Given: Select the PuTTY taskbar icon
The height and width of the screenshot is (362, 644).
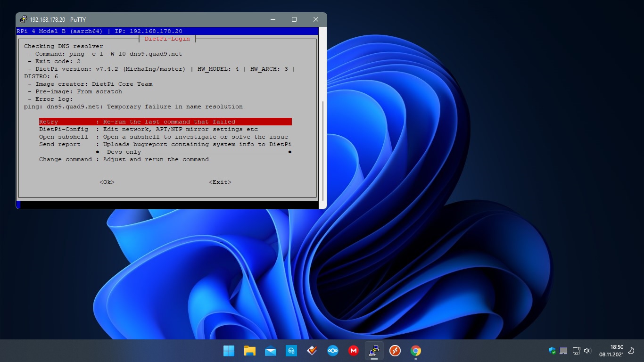Looking at the screenshot, I should (x=374, y=351).
